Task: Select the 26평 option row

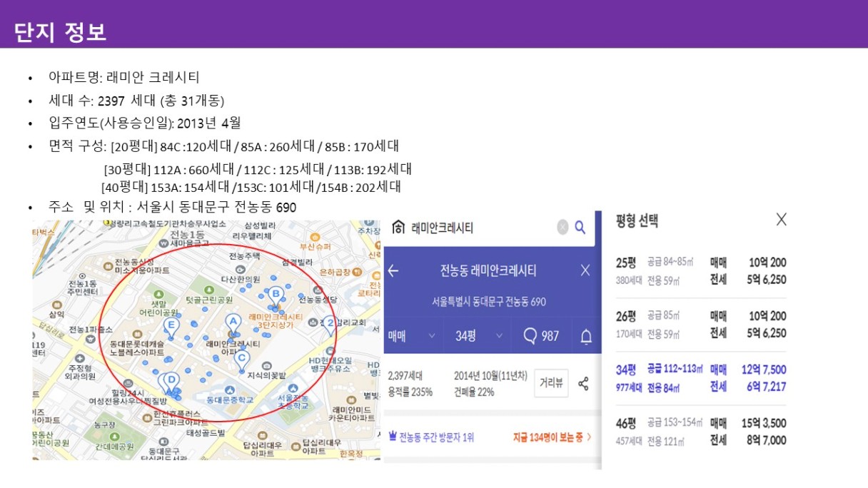Action: [701, 325]
